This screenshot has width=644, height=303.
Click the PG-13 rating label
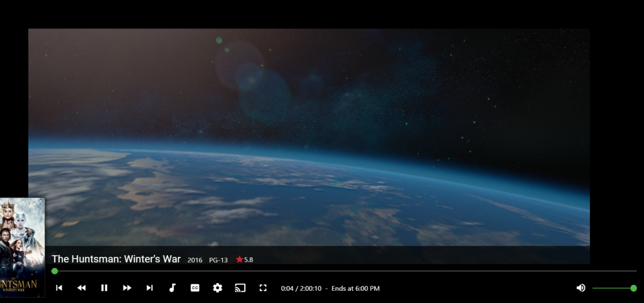point(218,260)
